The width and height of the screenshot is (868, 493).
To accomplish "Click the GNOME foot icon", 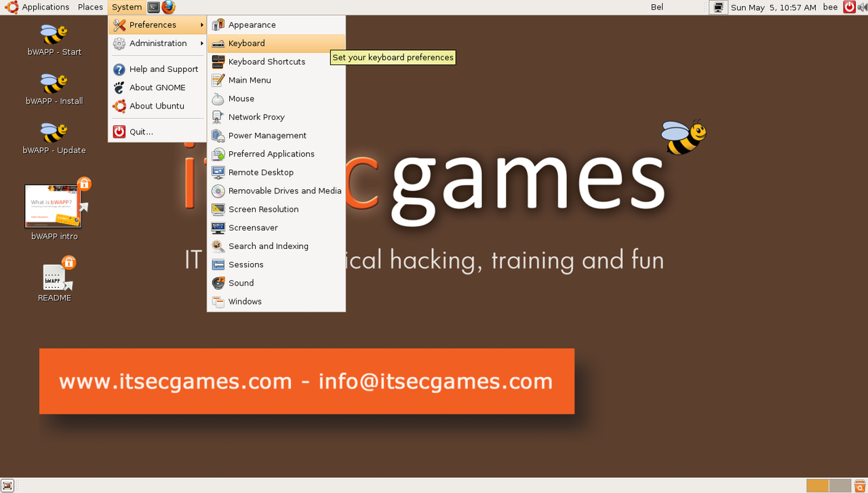I will (x=119, y=87).
